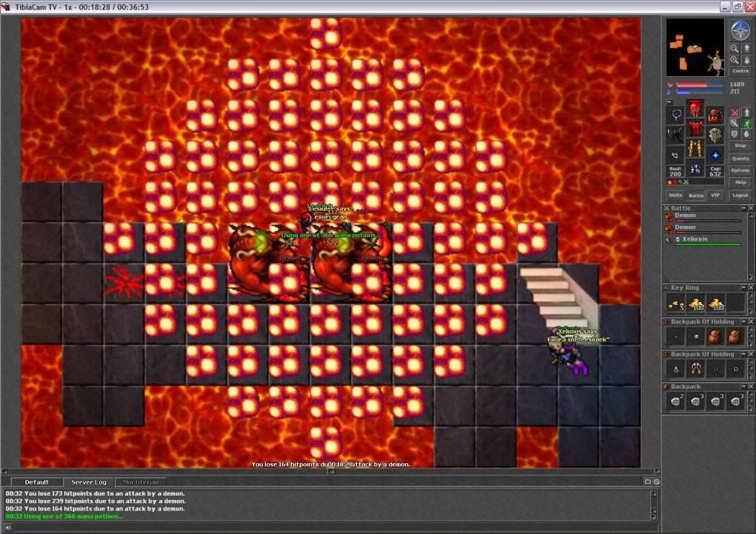Click the amulet necklace slot

[676, 114]
